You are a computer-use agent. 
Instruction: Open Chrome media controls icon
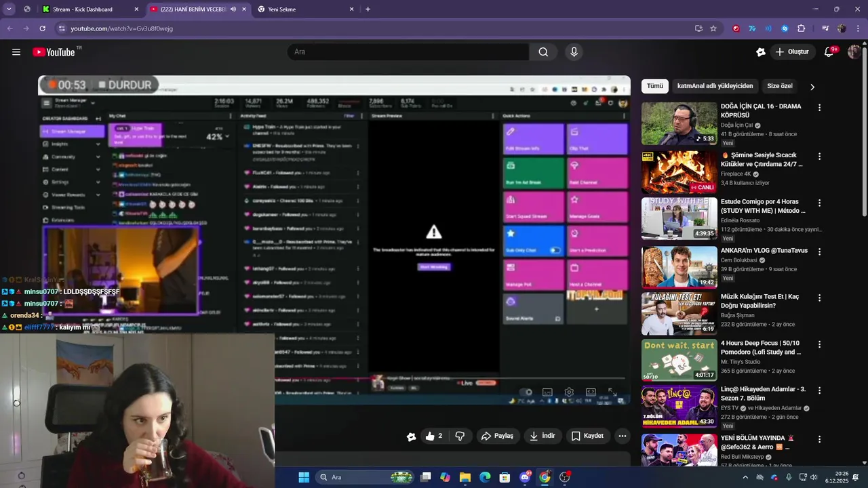[825, 28]
